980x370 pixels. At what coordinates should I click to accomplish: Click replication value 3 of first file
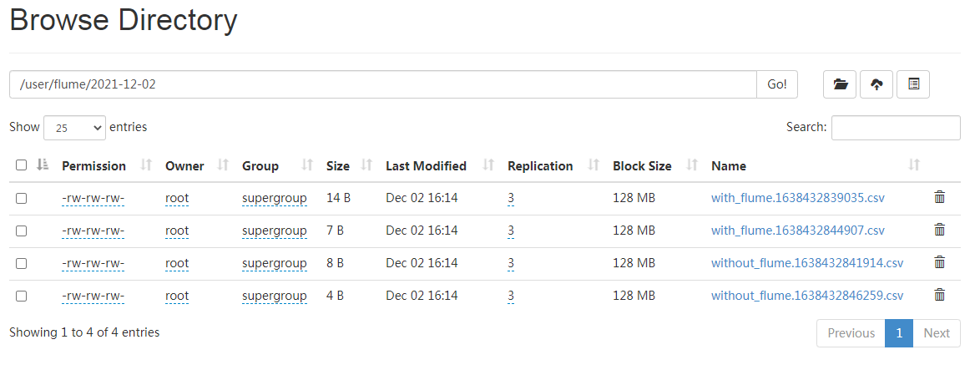pyautogui.click(x=511, y=199)
